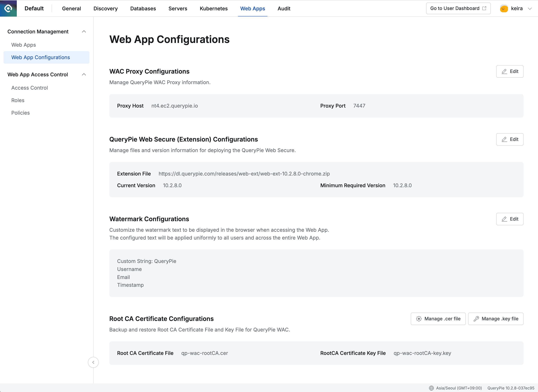Click the pencil Edit icon for Web Secure Configurations
Image resolution: width=538 pixels, height=392 pixels.
504,140
